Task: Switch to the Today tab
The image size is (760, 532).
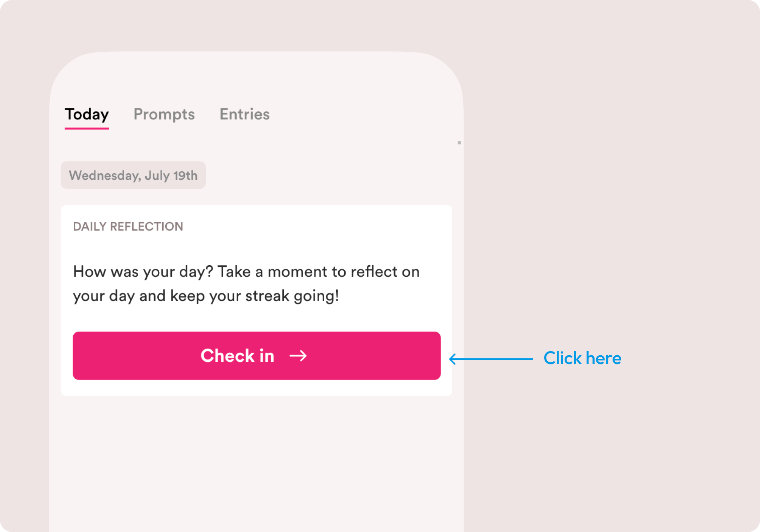Action: [x=87, y=114]
